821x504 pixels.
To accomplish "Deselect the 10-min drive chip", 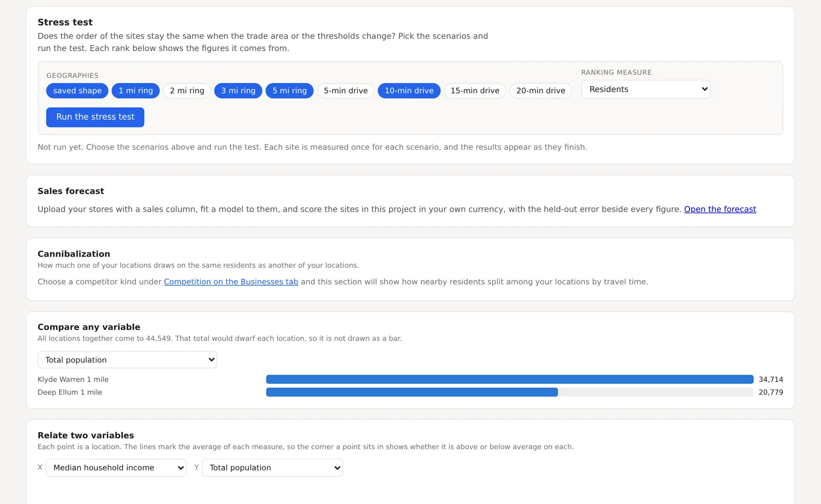I will [x=409, y=91].
